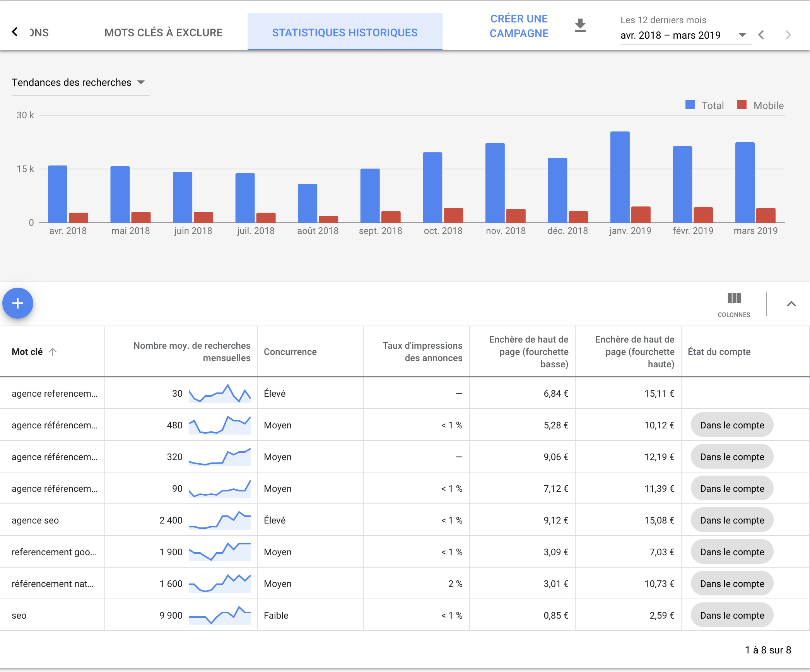
Task: Click Dans le compte for référencement nat row
Action: click(732, 584)
